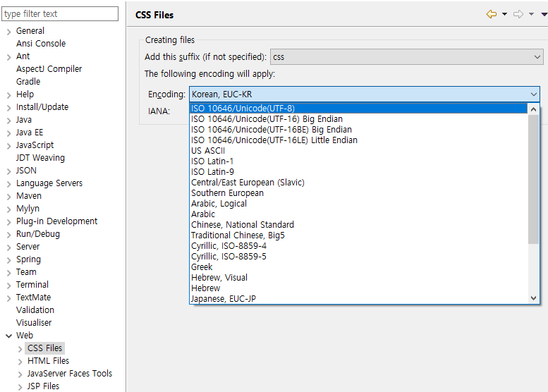Open the file suffix css combo box

pyautogui.click(x=406, y=56)
